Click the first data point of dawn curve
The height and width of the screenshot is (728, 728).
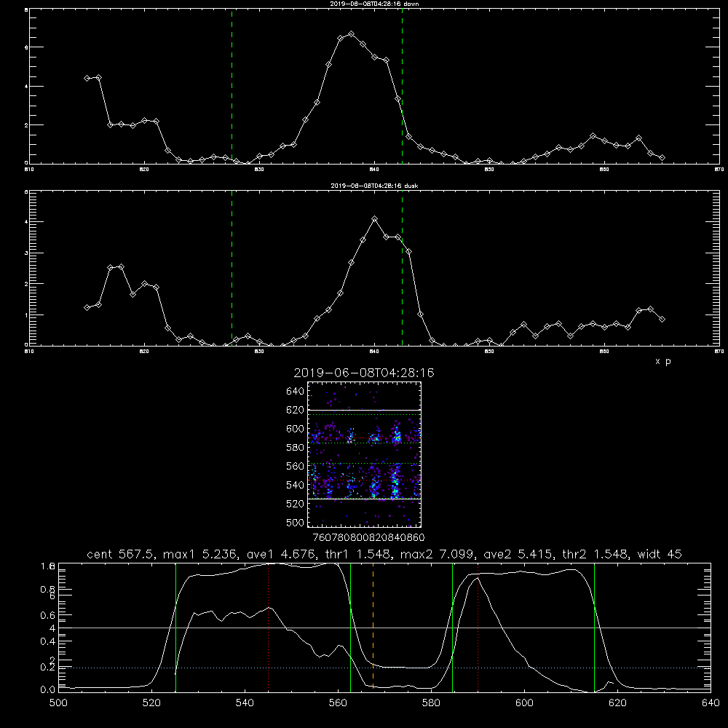click(x=87, y=78)
